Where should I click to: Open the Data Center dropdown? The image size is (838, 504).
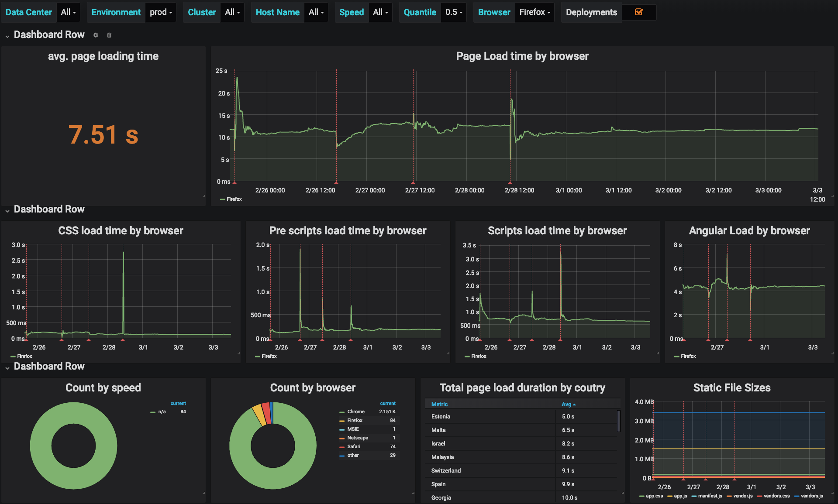[x=69, y=12]
